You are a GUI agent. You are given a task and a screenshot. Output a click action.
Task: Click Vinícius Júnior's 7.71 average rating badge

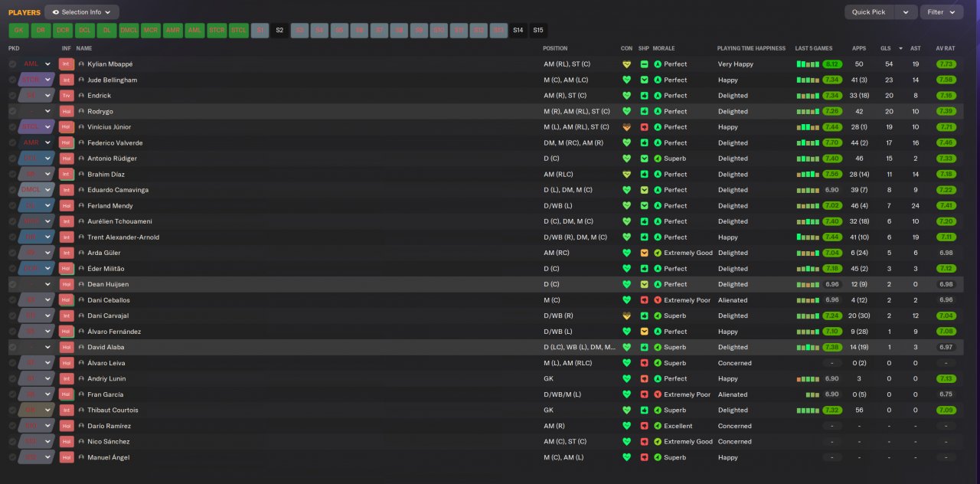pyautogui.click(x=946, y=127)
